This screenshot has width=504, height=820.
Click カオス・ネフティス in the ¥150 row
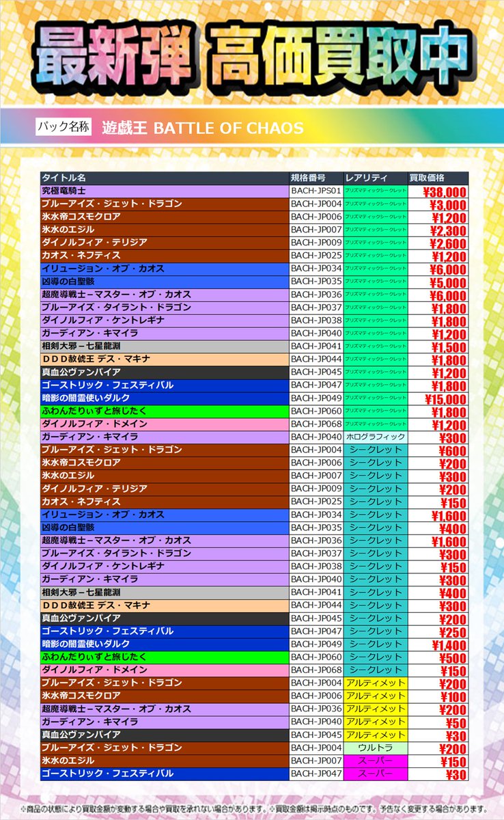tap(165, 502)
